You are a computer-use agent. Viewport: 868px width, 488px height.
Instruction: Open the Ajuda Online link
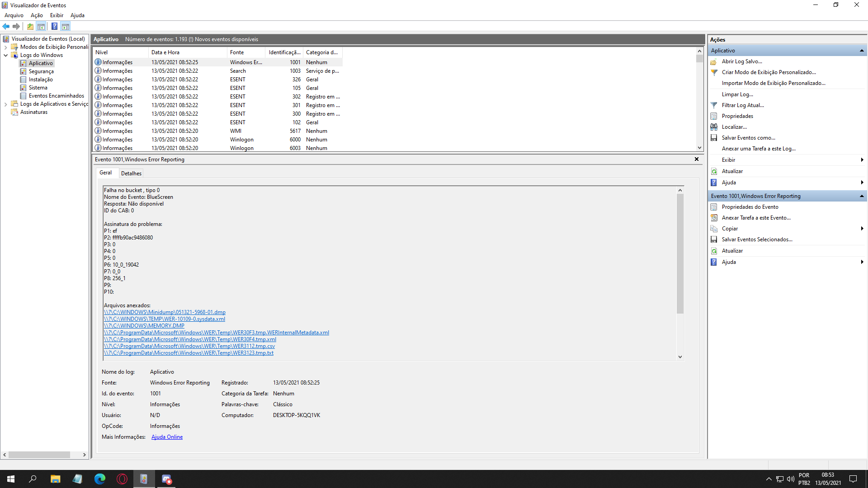pyautogui.click(x=167, y=437)
